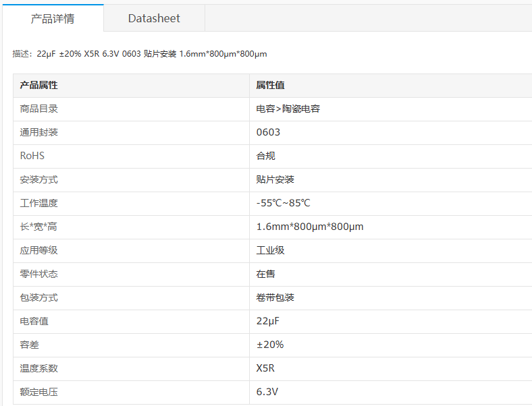Click the description text starting with 描述
The width and height of the screenshot is (532, 406).
point(140,54)
